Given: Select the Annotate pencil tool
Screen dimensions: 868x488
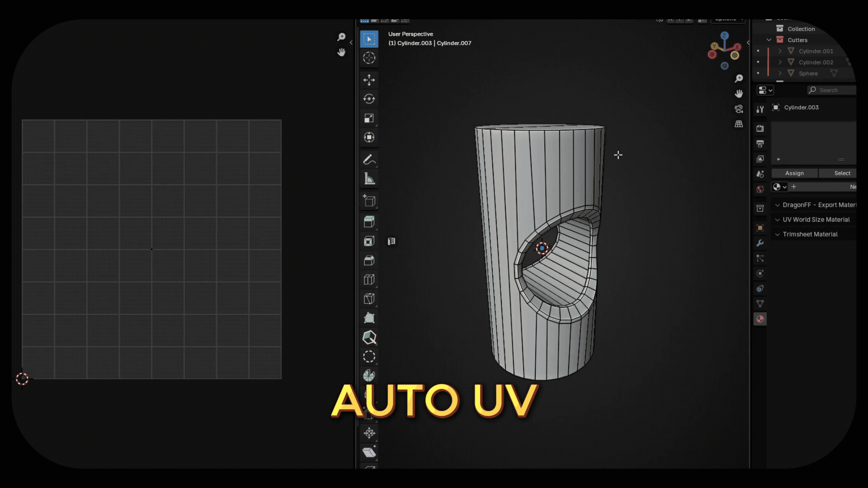Looking at the screenshot, I should (369, 160).
